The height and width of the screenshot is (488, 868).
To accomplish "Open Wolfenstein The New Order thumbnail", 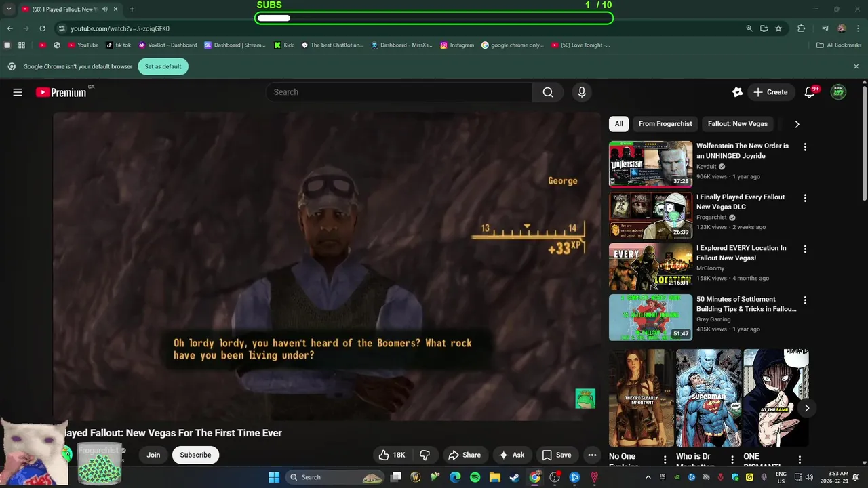I will click(x=650, y=164).
